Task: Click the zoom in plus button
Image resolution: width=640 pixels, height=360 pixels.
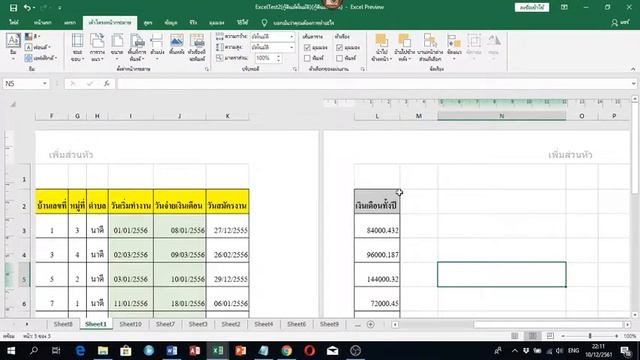Action: click(x=616, y=336)
